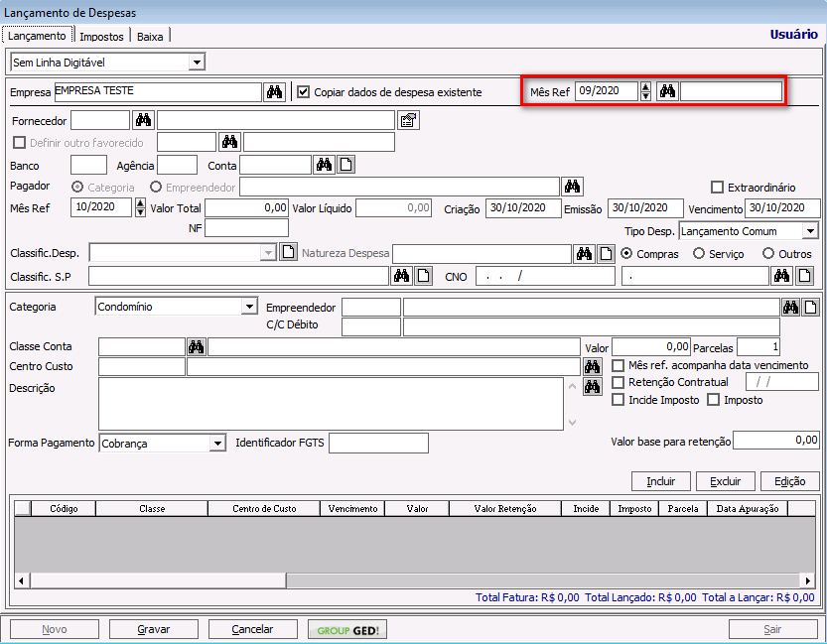Viewport: 827px width, 644px height.
Task: Open Sem Linha Digitável dropdown
Action: [197, 63]
